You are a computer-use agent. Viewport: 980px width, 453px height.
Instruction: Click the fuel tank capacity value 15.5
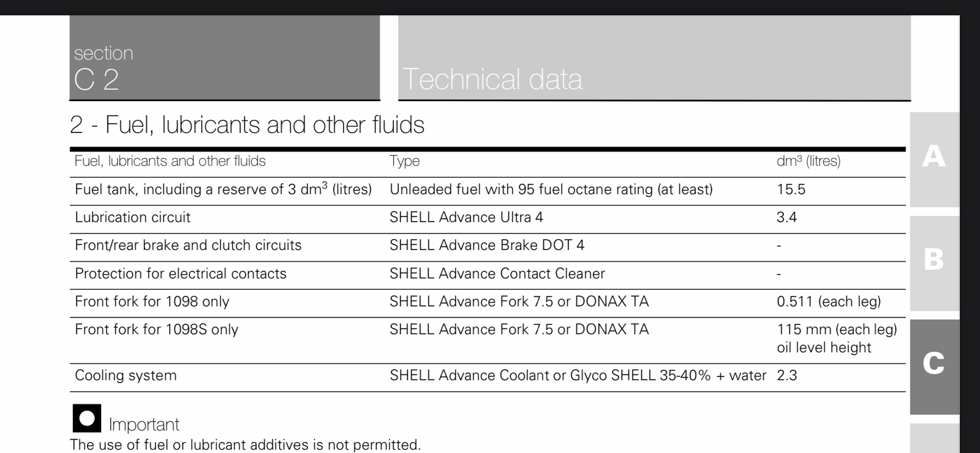[x=791, y=189]
